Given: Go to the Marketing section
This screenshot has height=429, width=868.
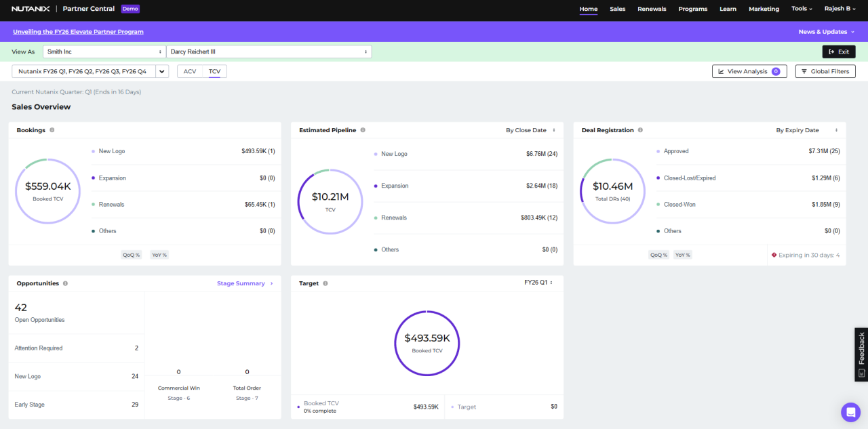Looking at the screenshot, I should [x=764, y=9].
